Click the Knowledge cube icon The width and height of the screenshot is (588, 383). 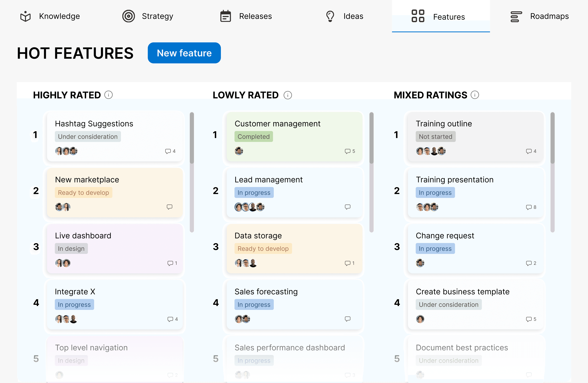pos(25,16)
